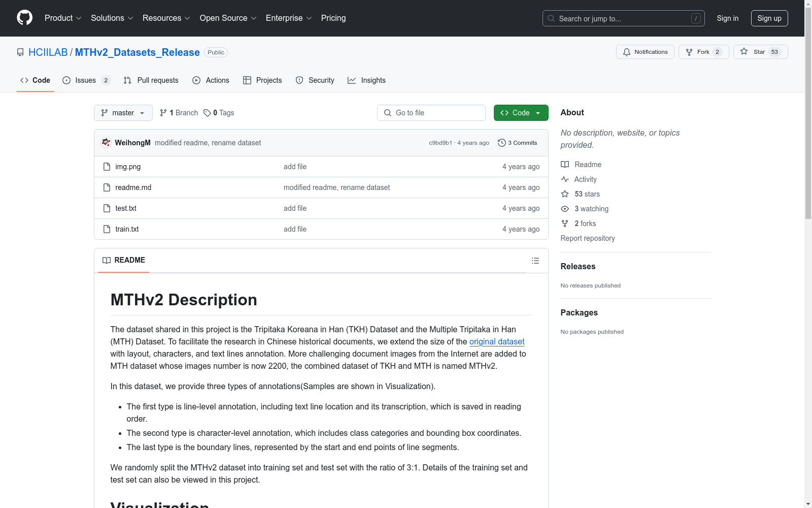Open the test.txt 'add file' commit

click(295, 208)
